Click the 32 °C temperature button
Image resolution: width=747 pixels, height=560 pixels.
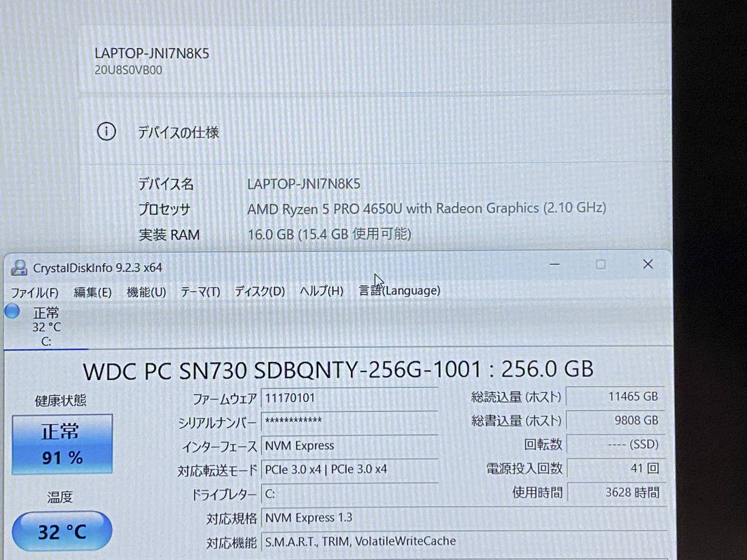pos(62,532)
